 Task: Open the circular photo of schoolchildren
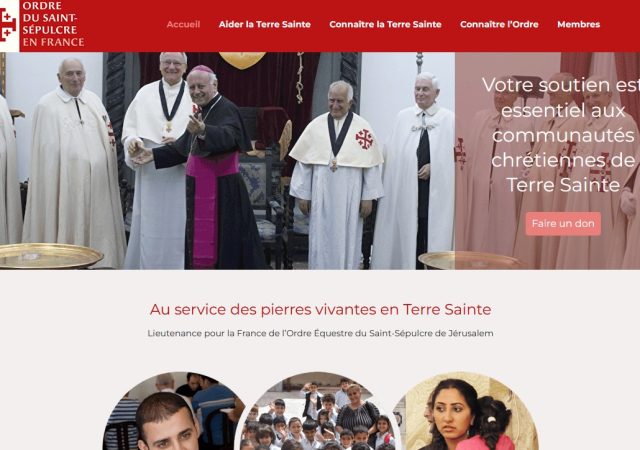(x=317, y=411)
